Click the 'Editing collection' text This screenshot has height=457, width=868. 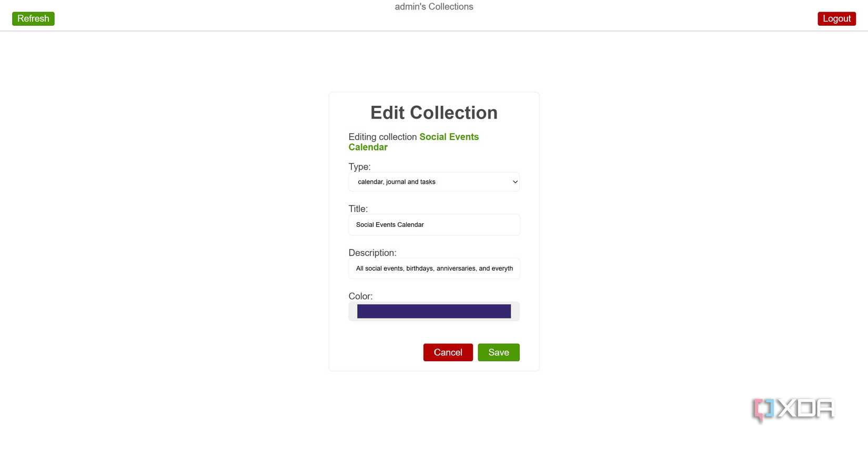coord(382,137)
